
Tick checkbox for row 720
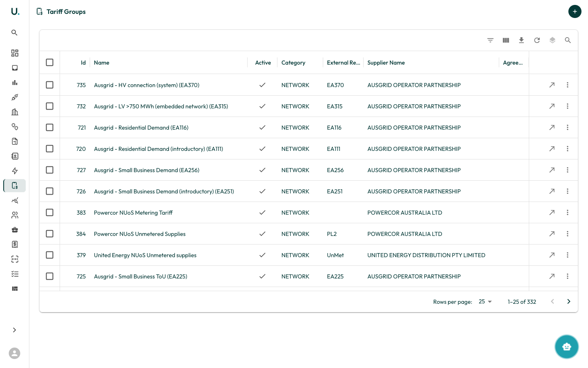(x=50, y=149)
